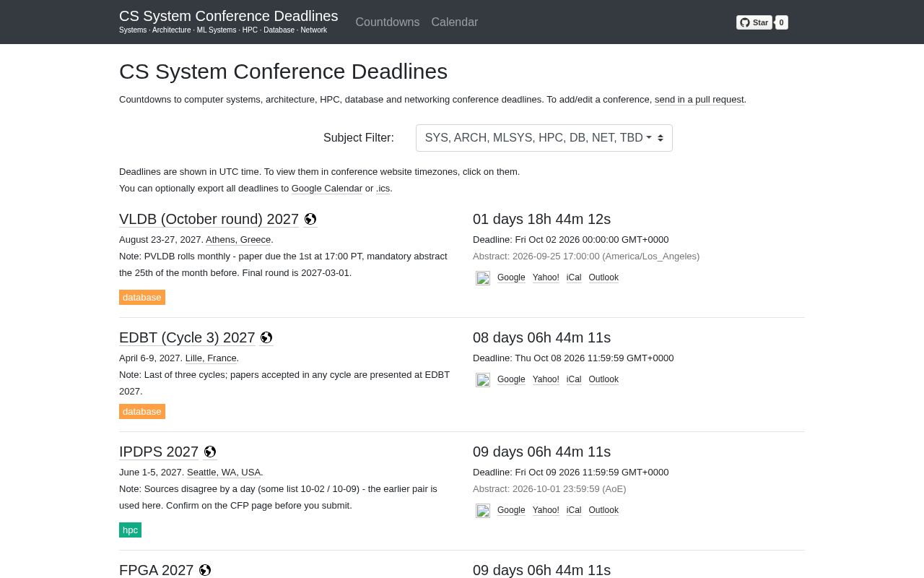Image resolution: width=924 pixels, height=578 pixels.
Task: Download iCal for EDBT deadline
Action: coord(574,379)
